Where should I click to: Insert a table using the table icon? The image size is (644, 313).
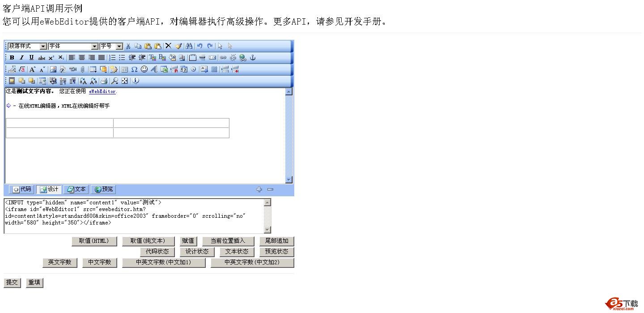pos(93,69)
